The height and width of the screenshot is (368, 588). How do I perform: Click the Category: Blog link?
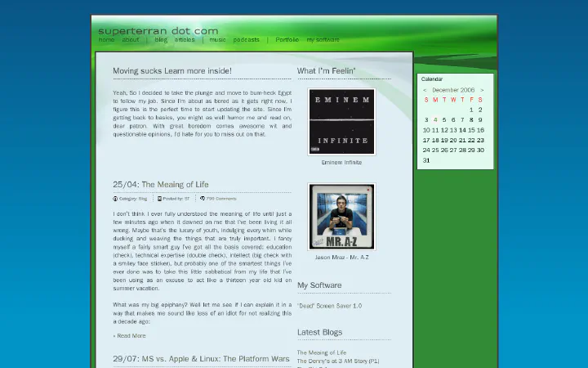click(133, 199)
